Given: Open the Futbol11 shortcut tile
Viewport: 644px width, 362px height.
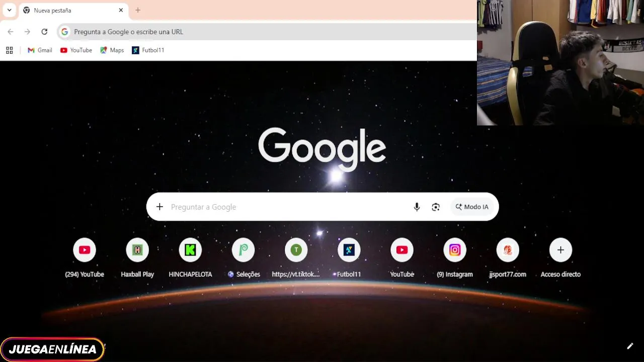Looking at the screenshot, I should pos(349,258).
